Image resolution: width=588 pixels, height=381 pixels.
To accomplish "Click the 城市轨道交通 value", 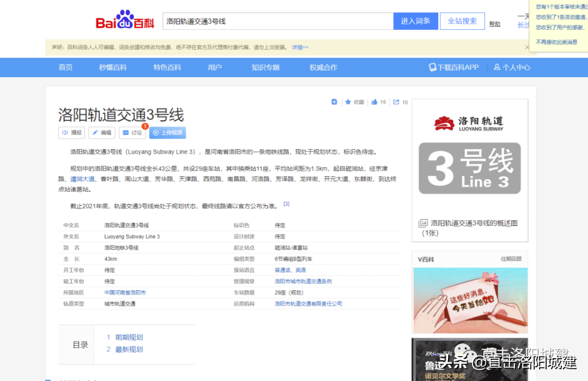I will [x=120, y=304].
